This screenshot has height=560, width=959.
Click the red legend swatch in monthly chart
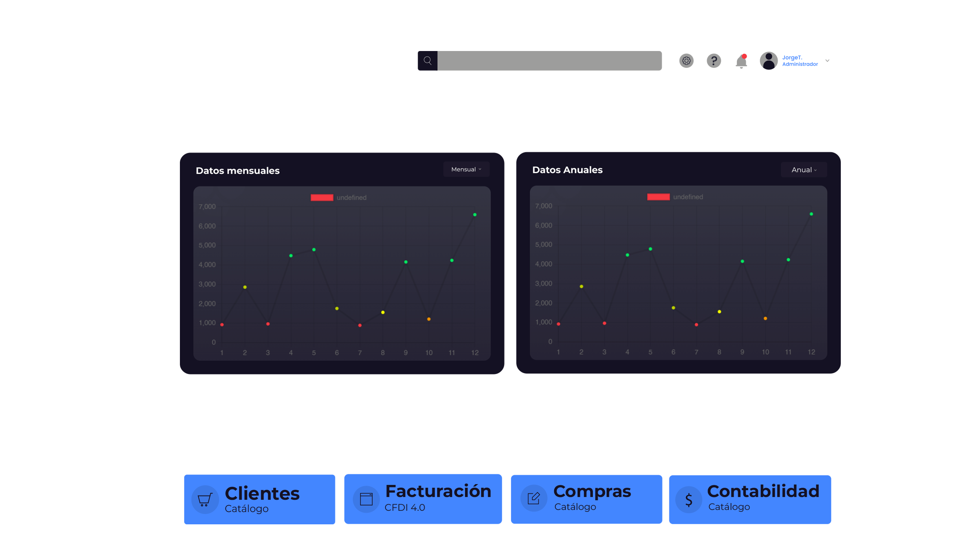322,198
